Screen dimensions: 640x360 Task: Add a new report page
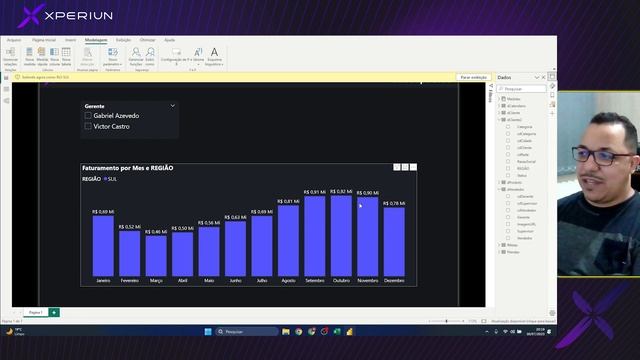pos(54,312)
